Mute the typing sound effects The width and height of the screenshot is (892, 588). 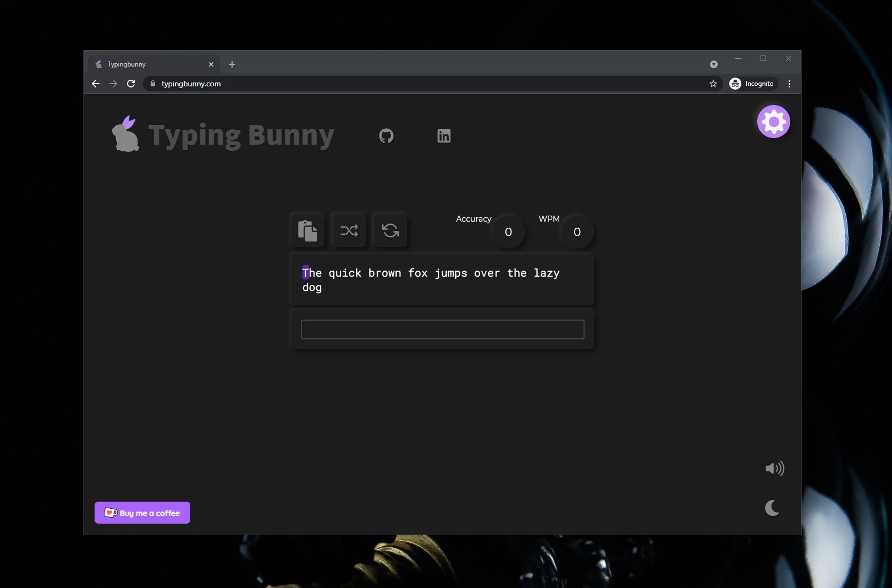(x=775, y=468)
